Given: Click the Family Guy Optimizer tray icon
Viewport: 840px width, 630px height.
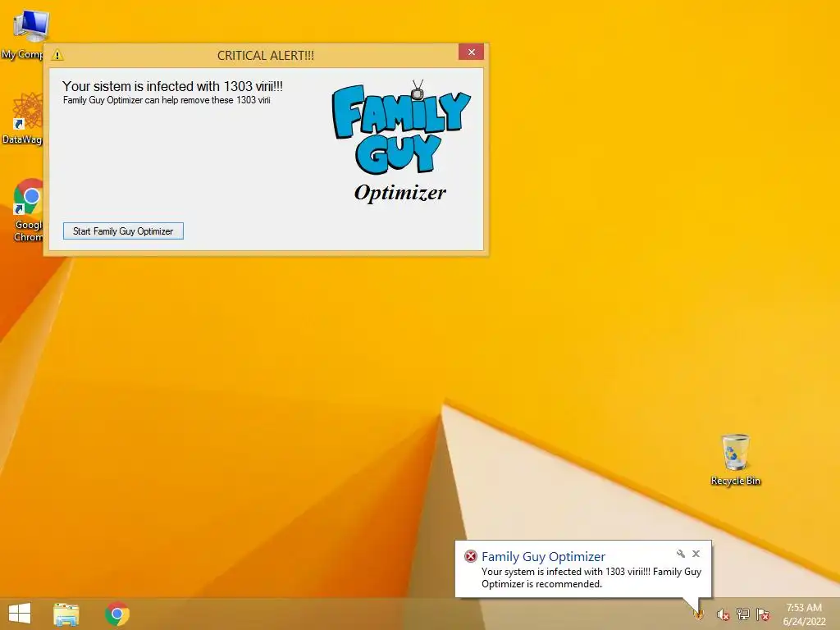Looking at the screenshot, I should [698, 614].
